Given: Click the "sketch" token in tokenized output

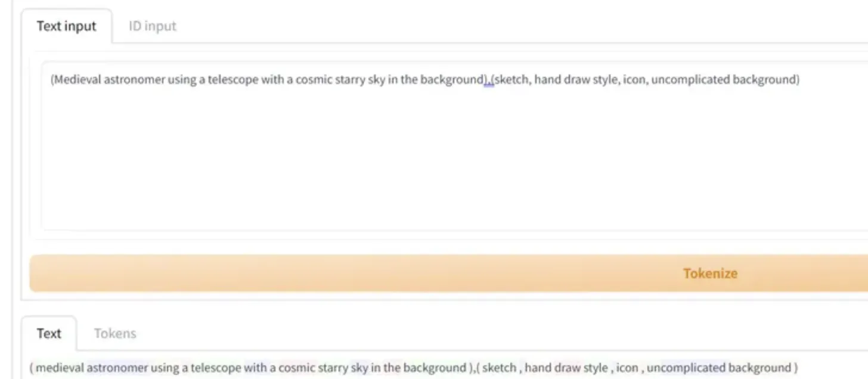Looking at the screenshot, I should tap(498, 368).
